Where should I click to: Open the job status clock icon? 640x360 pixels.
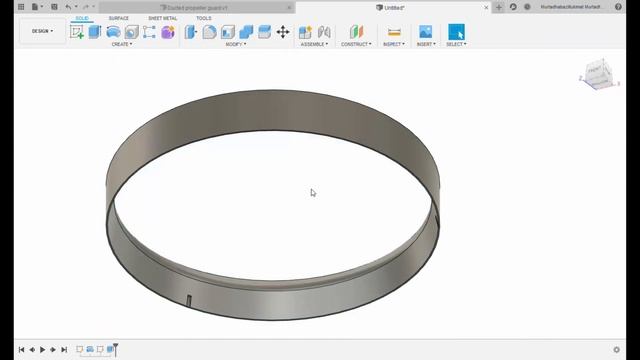click(527, 7)
